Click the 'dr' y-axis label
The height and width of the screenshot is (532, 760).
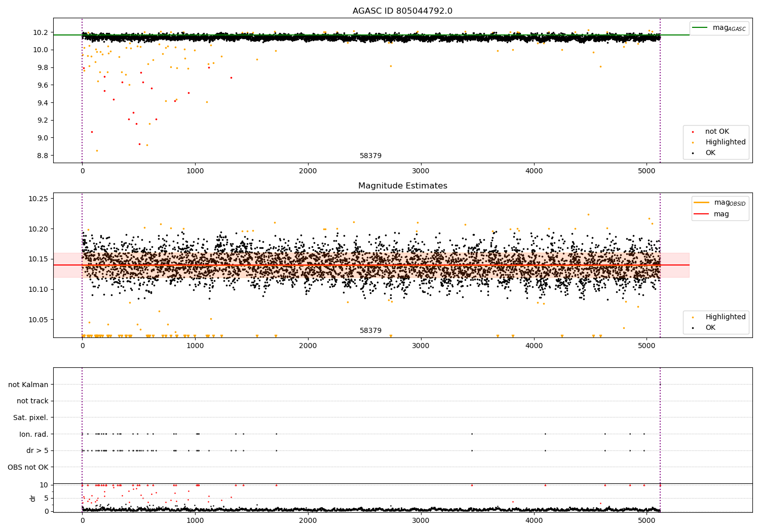[33, 498]
